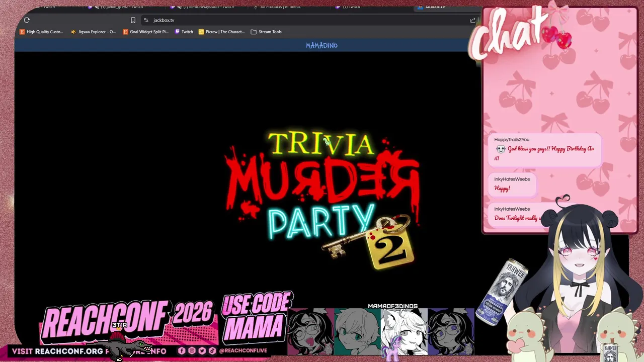The width and height of the screenshot is (644, 362).
Task: Click the first avatar thumbnail with glasses, pink background
Action: pyautogui.click(x=310, y=332)
